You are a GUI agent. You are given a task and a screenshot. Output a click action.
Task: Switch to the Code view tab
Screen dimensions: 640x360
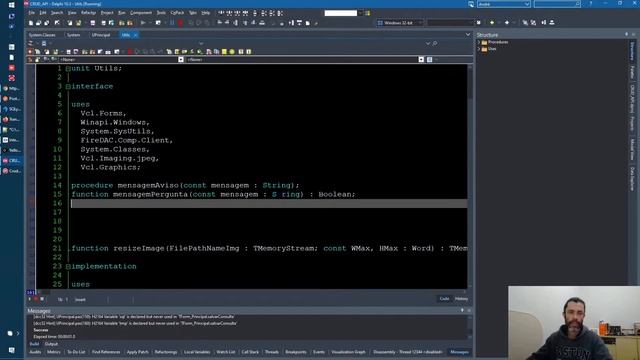tap(444, 299)
